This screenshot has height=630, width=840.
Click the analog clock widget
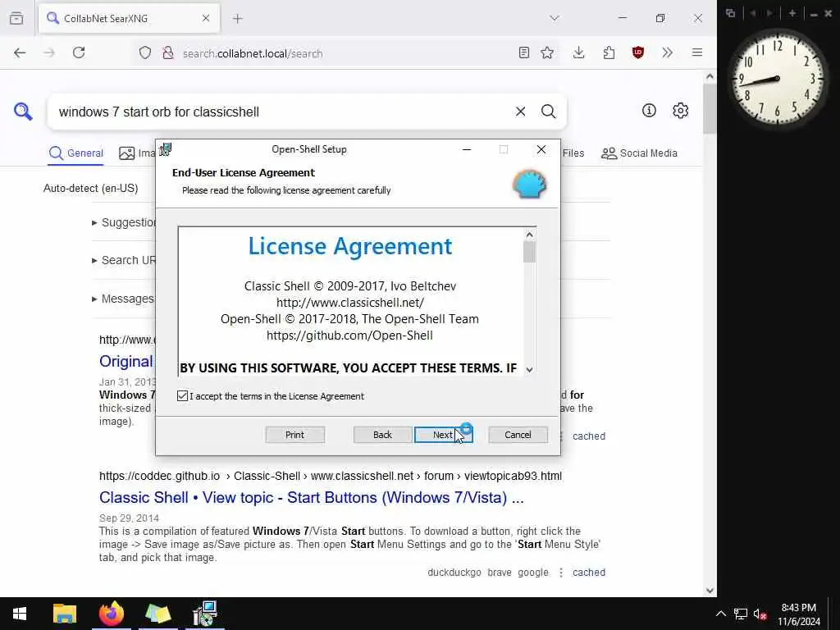778,79
